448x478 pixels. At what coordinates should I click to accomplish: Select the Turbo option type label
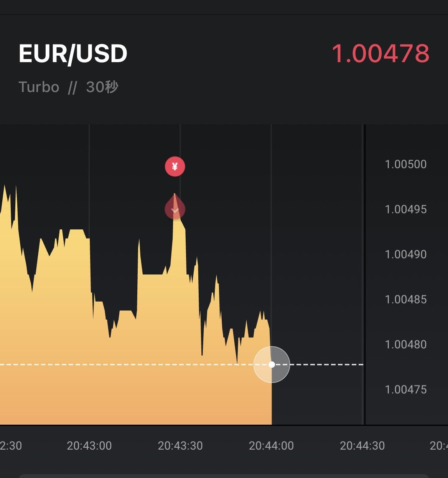click(39, 87)
